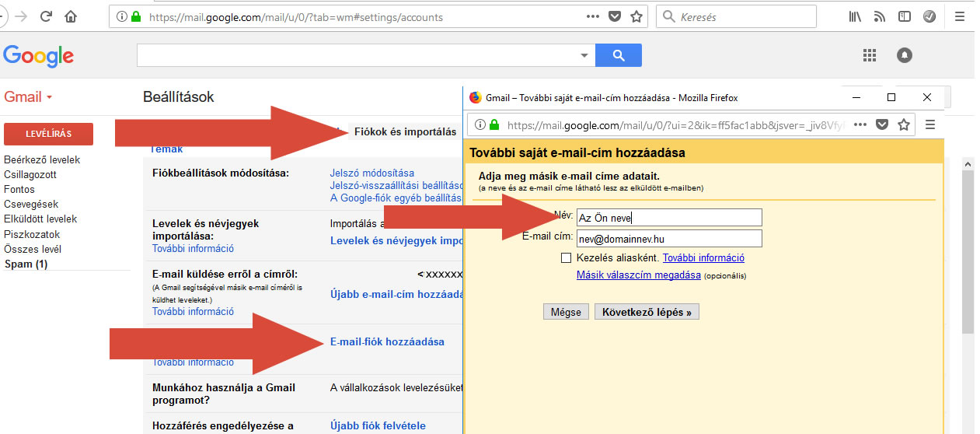
Task: Bookmark the popup page with the star
Action: [x=903, y=124]
